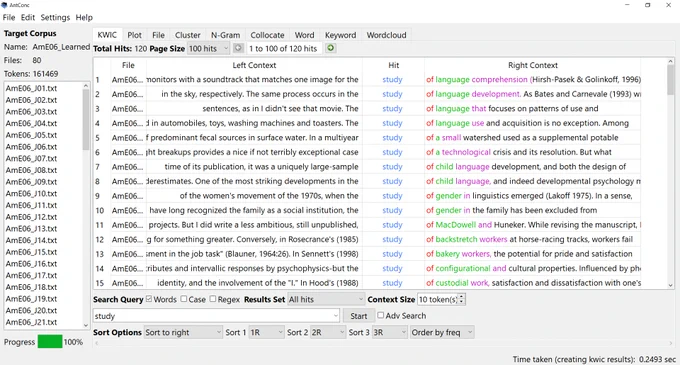The image size is (680, 365).
Task: Click 'study' hit in row 12
Action: click(x=392, y=239)
